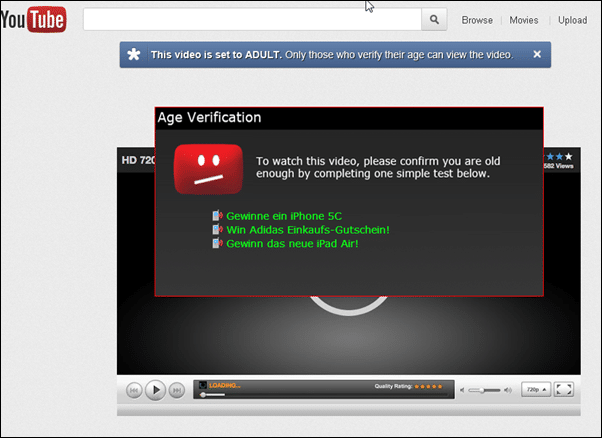The width and height of the screenshot is (602, 438).
Task: Click the loud speaker volume icon
Action: [508, 390]
